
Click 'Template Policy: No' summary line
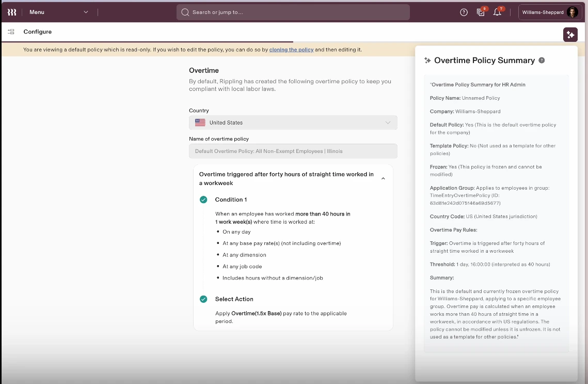click(x=492, y=150)
